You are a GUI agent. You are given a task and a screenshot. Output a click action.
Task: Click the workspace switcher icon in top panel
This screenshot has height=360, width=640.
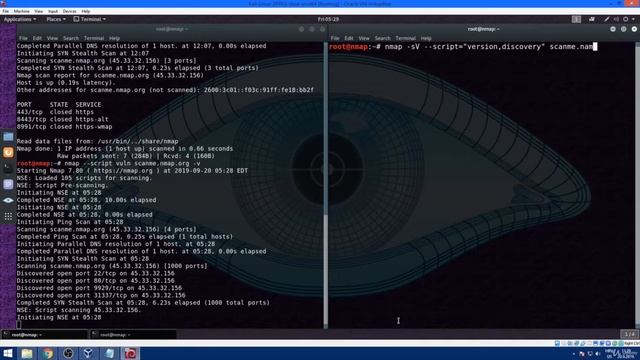[576, 19]
